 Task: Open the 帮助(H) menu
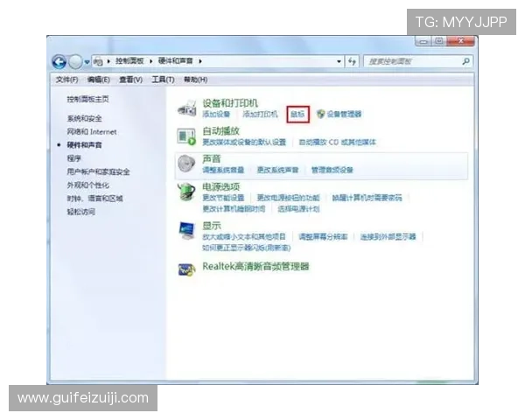(x=195, y=80)
